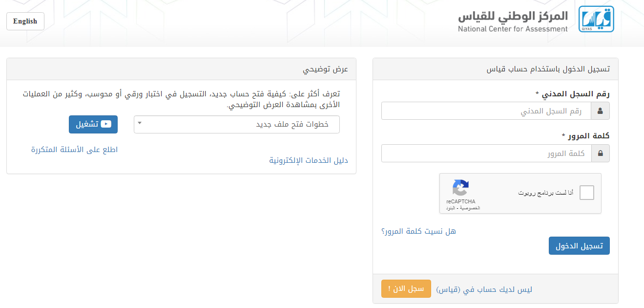644x308 pixels.
Task: Click the lock icon beside password field
Action: [x=600, y=154]
